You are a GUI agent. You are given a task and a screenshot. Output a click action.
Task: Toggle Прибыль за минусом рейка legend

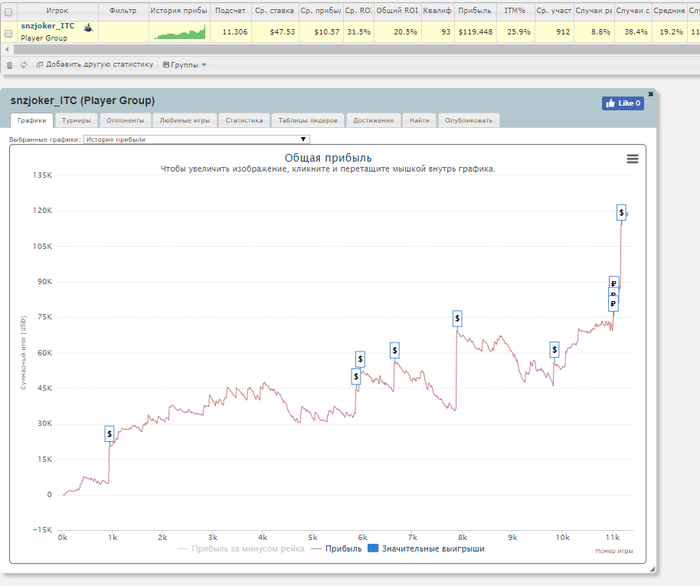click(241, 549)
